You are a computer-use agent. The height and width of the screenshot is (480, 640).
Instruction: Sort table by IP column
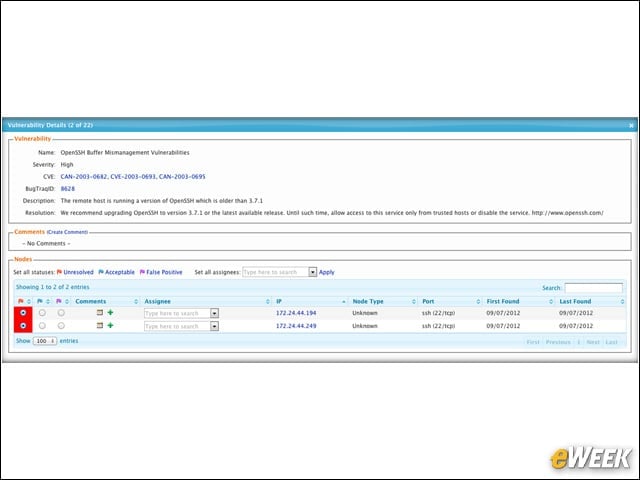point(311,301)
